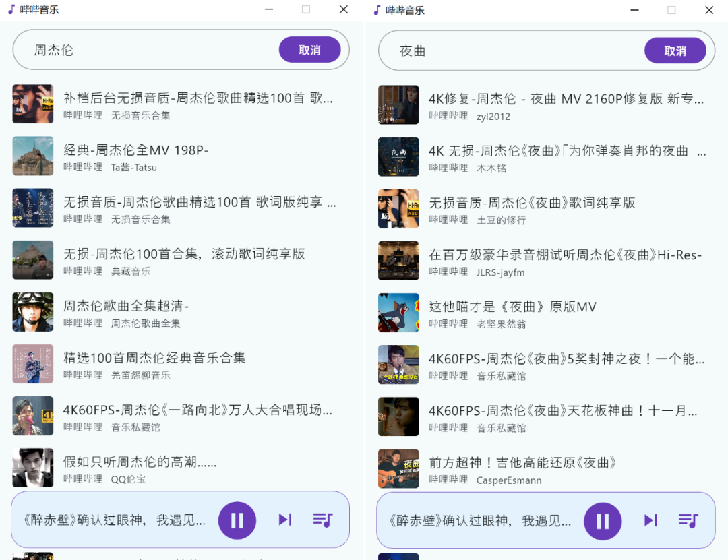The width and height of the screenshot is (728, 560).
Task: Open the playlist queue in left player
Action: point(323,520)
